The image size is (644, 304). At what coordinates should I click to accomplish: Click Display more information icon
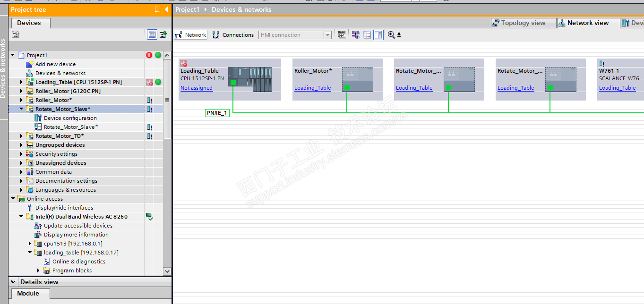tap(38, 235)
